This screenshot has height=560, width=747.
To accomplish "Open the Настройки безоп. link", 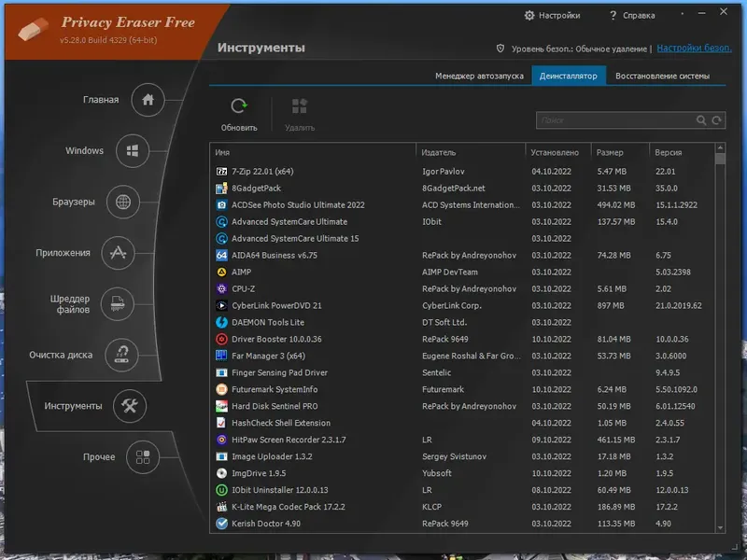I will tap(694, 48).
